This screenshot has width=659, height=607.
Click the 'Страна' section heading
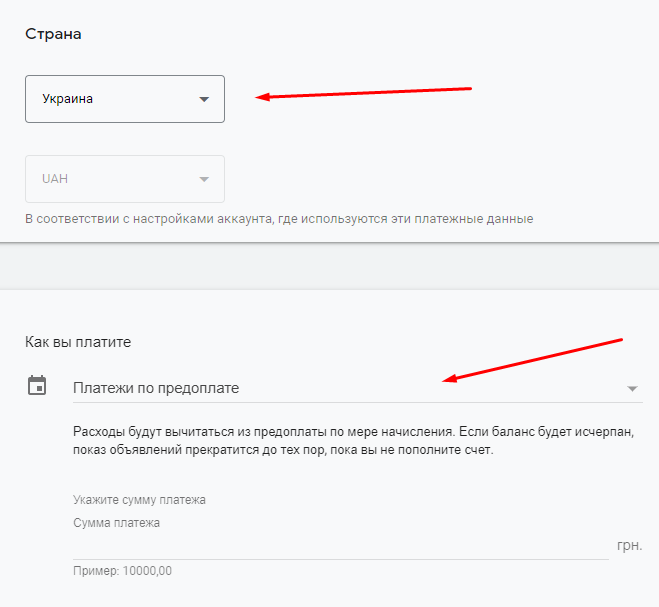pyautogui.click(x=53, y=35)
